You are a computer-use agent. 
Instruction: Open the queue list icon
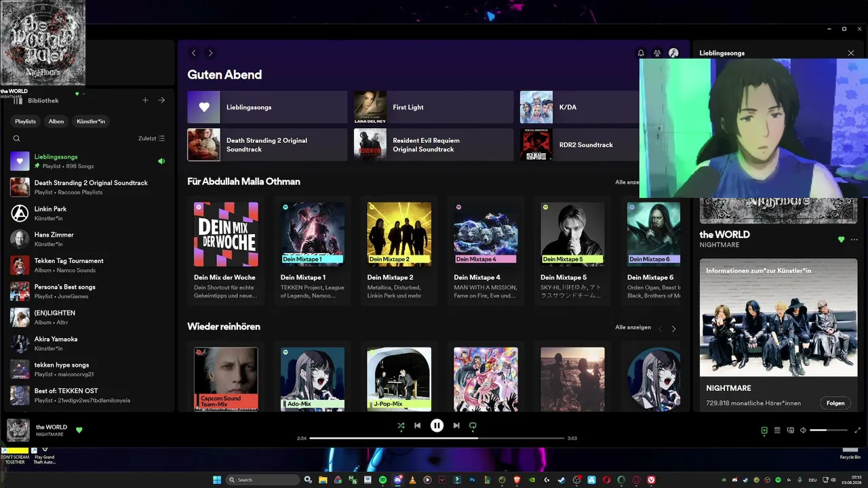click(x=777, y=430)
